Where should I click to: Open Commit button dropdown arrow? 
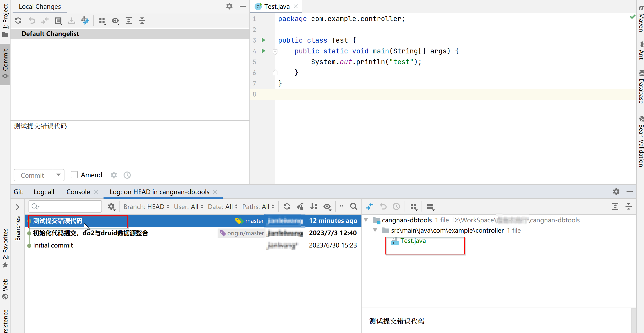click(x=59, y=175)
